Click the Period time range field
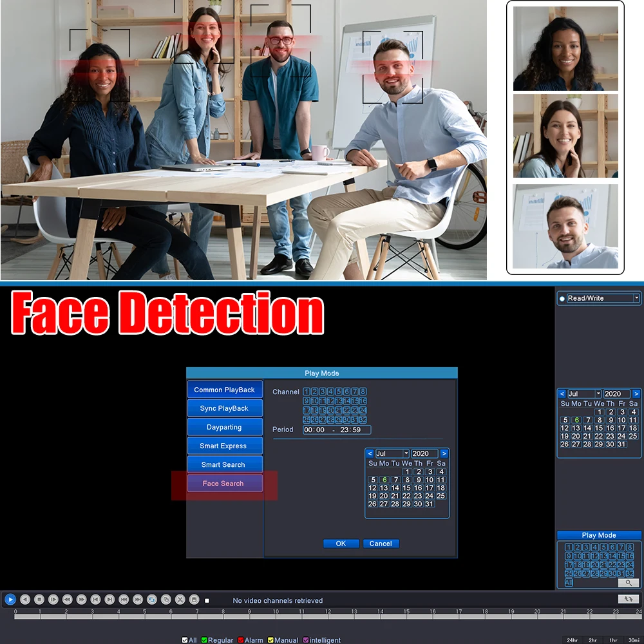644x644 pixels. click(x=337, y=430)
